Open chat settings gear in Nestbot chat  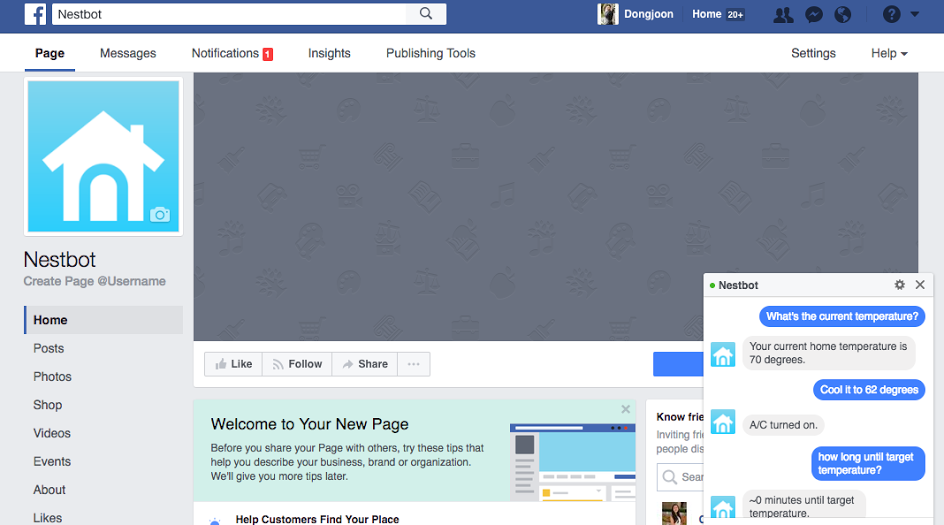pyautogui.click(x=899, y=285)
